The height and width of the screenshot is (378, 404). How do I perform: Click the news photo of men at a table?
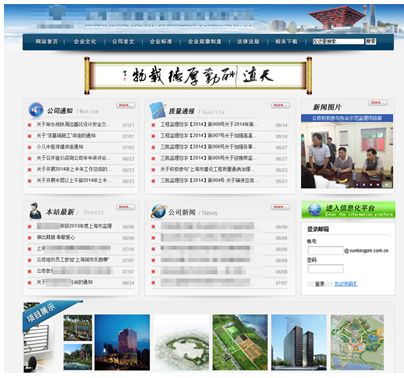click(347, 155)
